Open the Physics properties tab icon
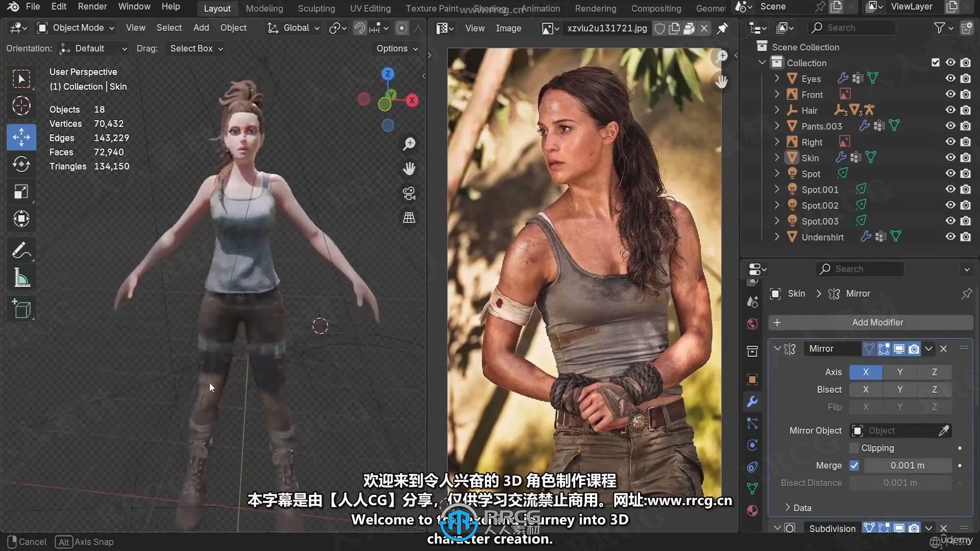The width and height of the screenshot is (980, 551). pos(752,445)
